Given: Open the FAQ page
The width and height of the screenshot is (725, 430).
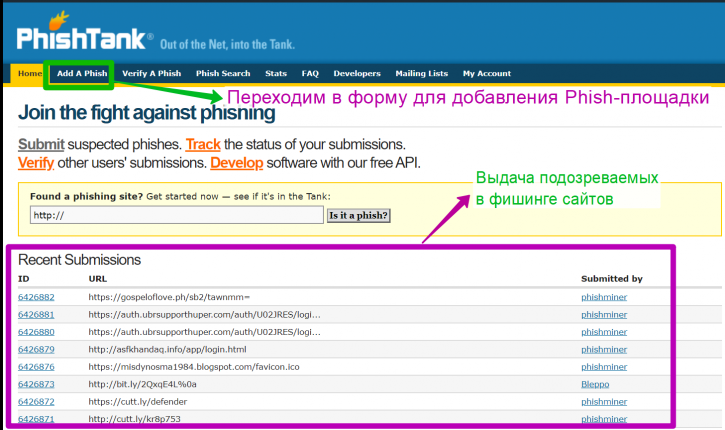Looking at the screenshot, I should tap(310, 74).
